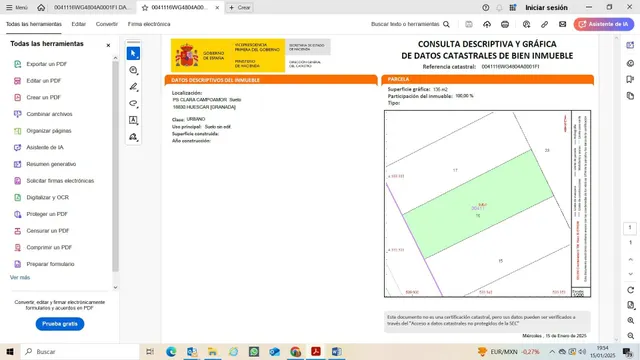The image size is (640, 360).
Task: Open Microsoft Edge from taskbar
Action: click(171, 351)
